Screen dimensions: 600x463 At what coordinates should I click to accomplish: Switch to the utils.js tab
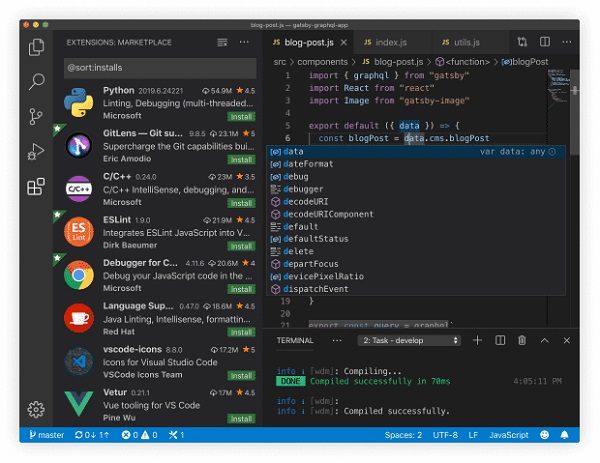point(460,43)
